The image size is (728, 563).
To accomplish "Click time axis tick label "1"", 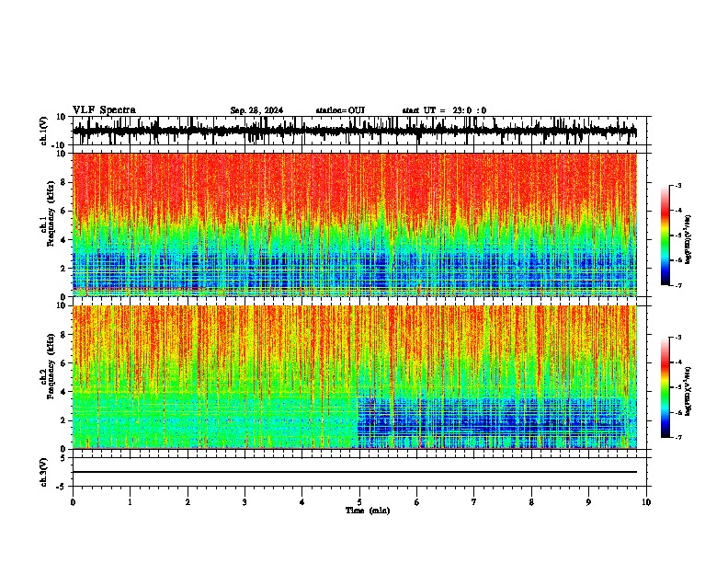I will [130, 502].
